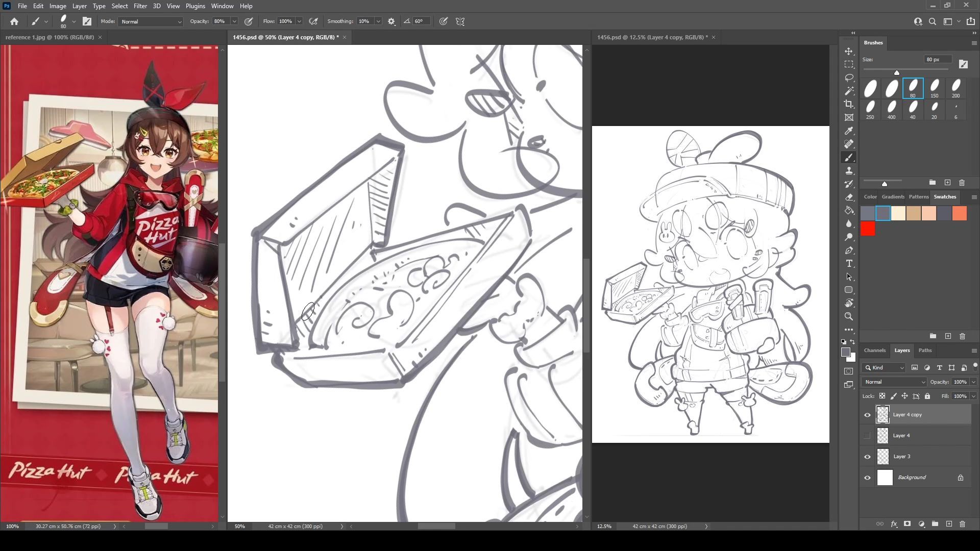
Task: Click the Home button in options bar
Action: pyautogui.click(x=14, y=21)
